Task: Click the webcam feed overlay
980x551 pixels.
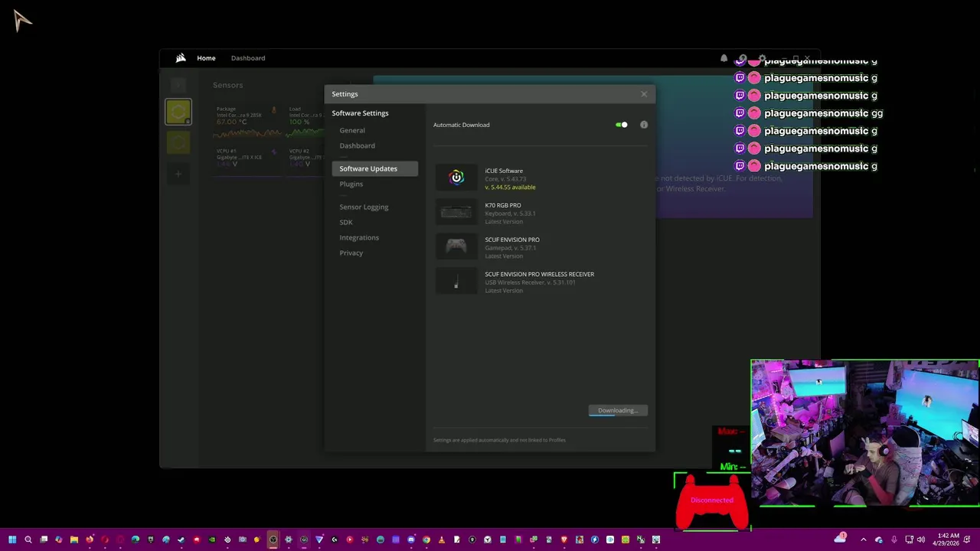Action: [x=864, y=432]
